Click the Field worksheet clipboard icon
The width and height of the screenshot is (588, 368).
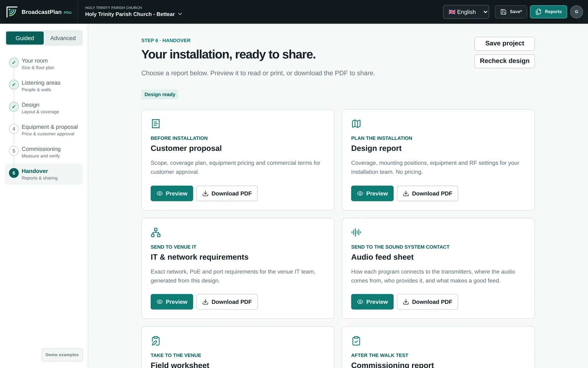(x=156, y=341)
